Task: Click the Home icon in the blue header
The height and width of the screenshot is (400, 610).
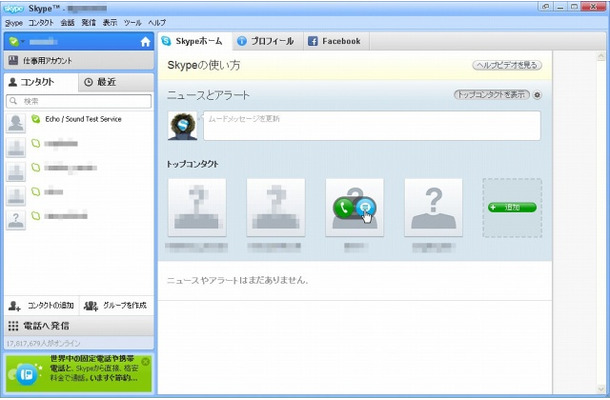Action: [x=145, y=42]
